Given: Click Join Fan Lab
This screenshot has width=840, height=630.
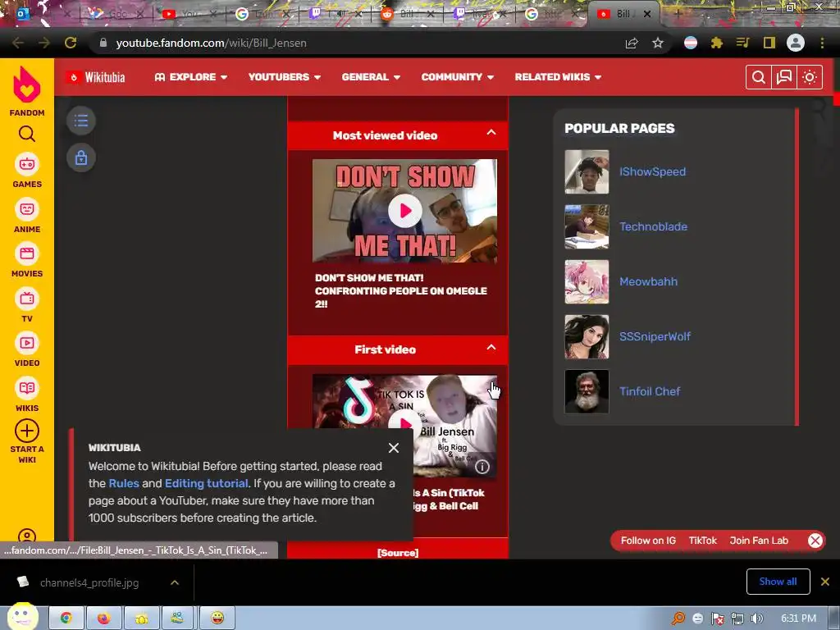Looking at the screenshot, I should coord(759,541).
